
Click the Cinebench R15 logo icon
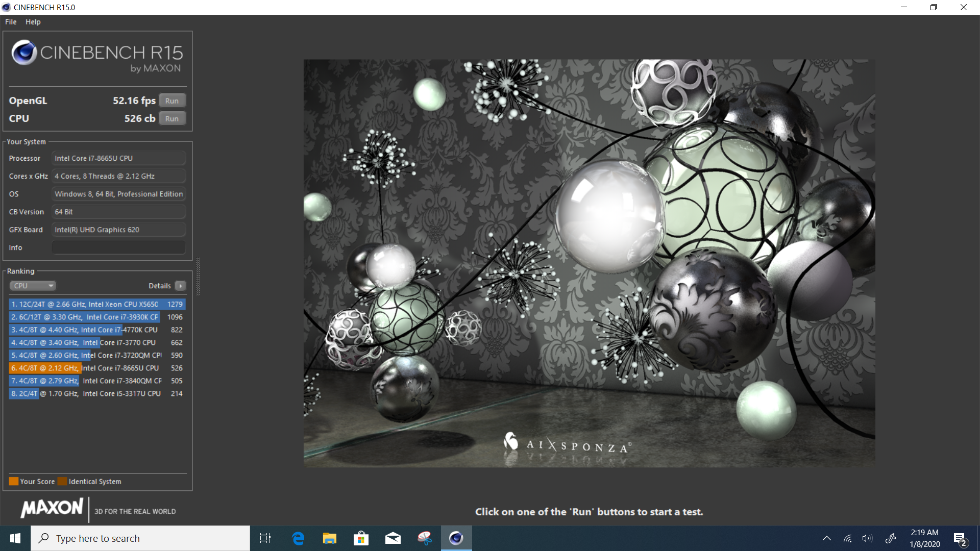24,52
